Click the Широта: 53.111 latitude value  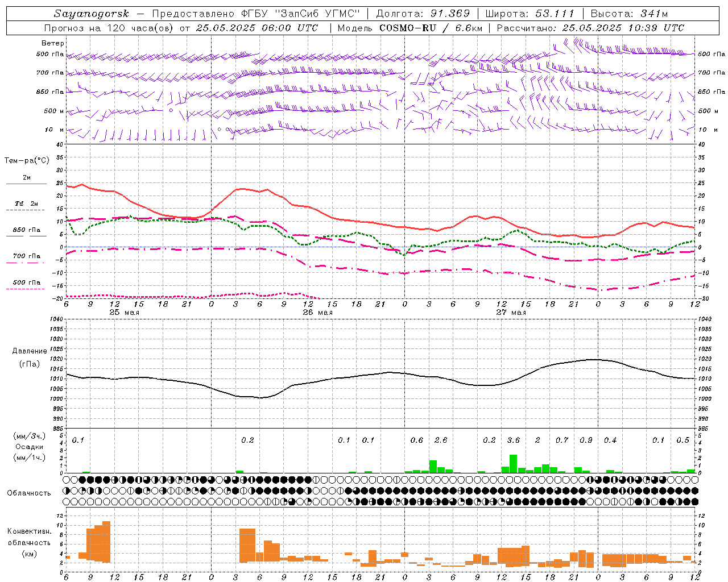[x=530, y=14]
